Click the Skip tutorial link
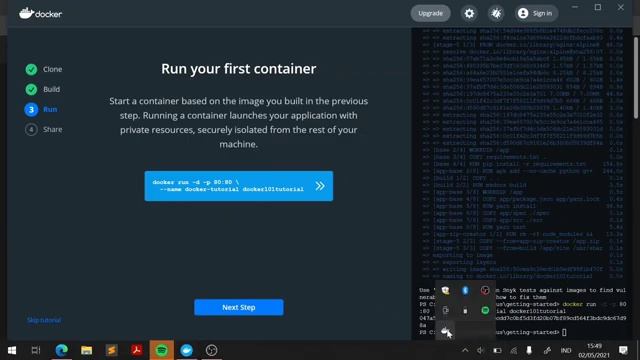The image size is (640, 360). point(44,320)
